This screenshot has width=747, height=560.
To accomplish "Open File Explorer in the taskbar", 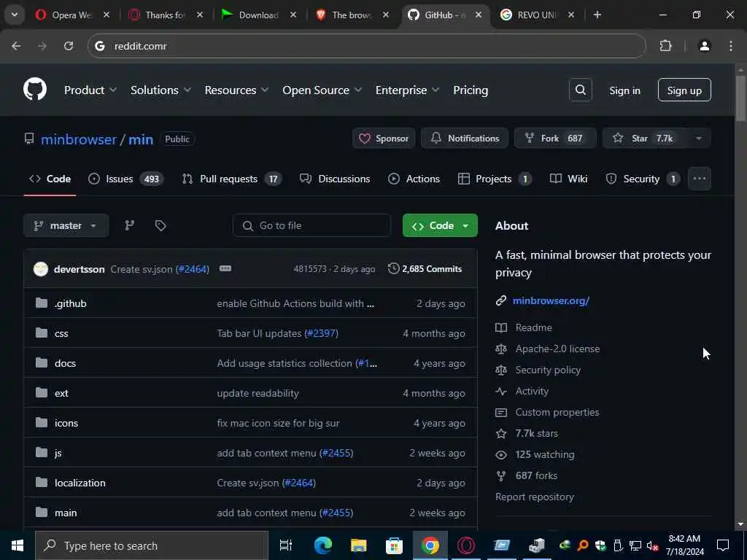I will pos(358,545).
